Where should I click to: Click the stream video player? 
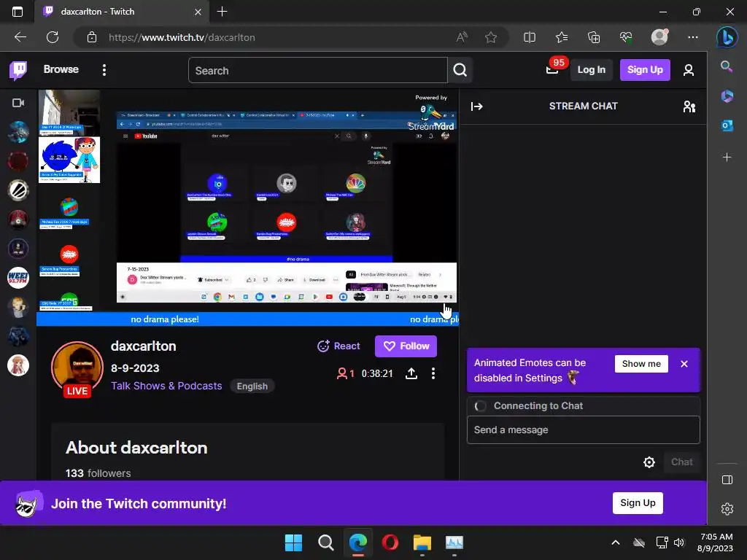click(x=248, y=208)
